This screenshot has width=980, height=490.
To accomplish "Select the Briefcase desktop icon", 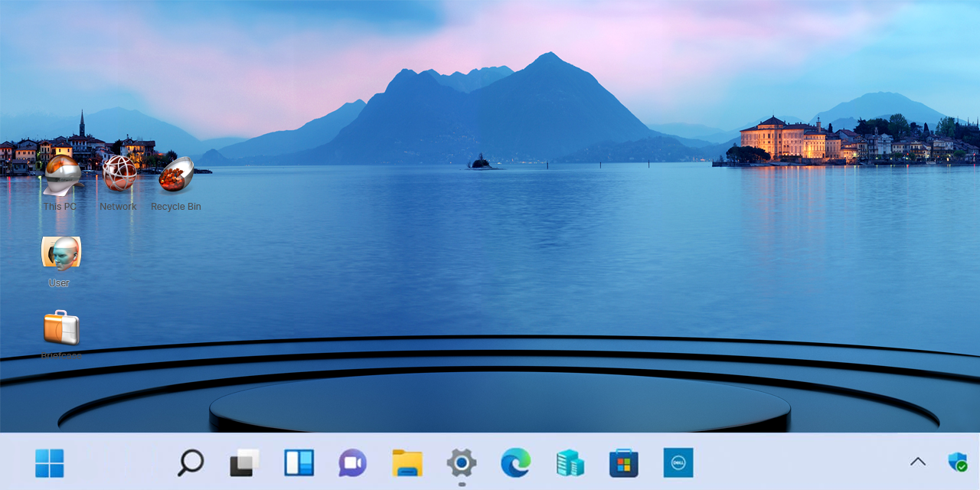I will [x=61, y=328].
